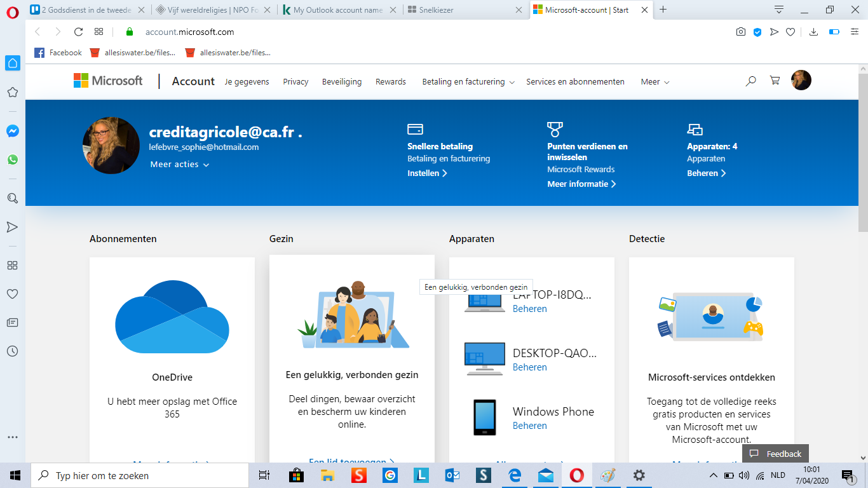Image resolution: width=868 pixels, height=488 pixels.
Task: Switch to the Snelkiezer tab
Action: (466, 10)
